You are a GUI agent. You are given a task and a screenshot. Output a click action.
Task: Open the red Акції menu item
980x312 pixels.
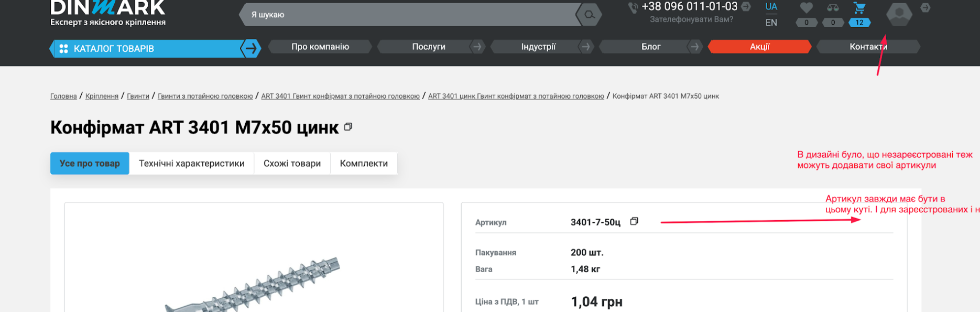pos(759,47)
